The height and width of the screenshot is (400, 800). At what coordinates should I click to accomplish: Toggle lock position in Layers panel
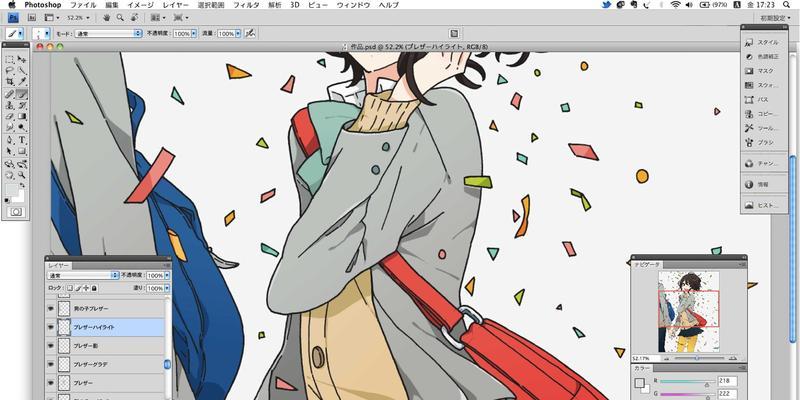[x=86, y=288]
